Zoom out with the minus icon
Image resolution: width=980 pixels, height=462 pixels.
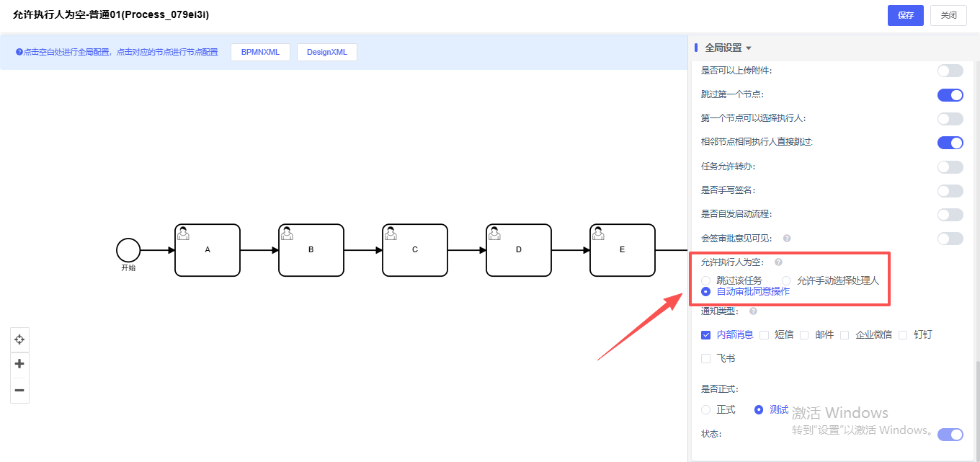pyautogui.click(x=19, y=390)
